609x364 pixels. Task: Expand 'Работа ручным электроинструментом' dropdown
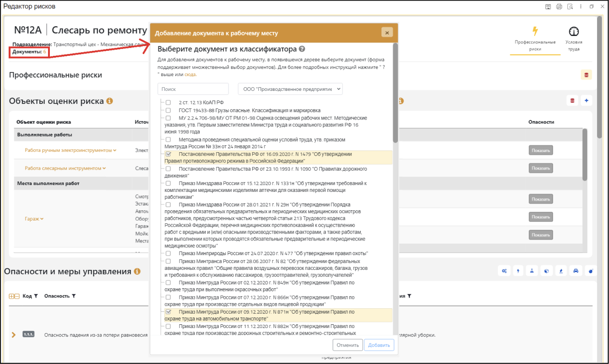[71, 150]
